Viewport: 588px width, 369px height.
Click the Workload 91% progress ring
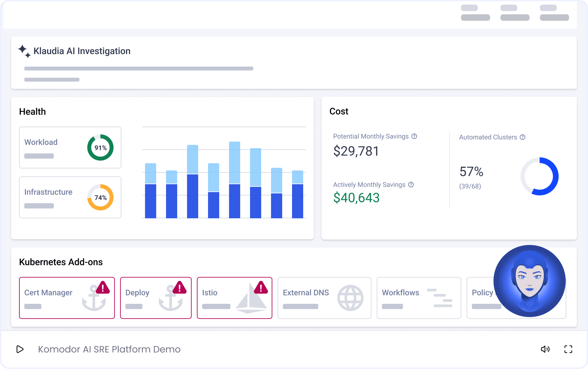[100, 147]
